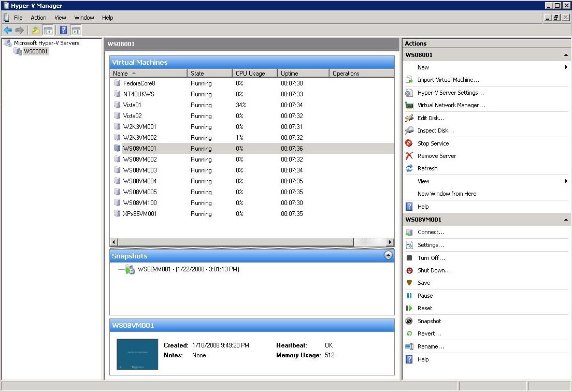Viewport: 572px width, 392px height.
Task: Collapse the WS08001 actions section
Action: tap(566, 55)
